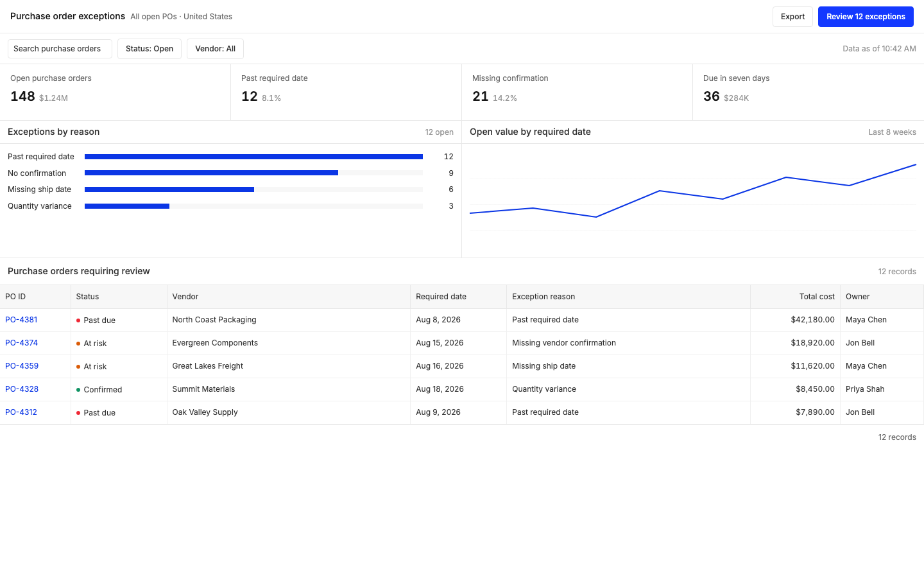Export the purchase order list

click(x=792, y=17)
